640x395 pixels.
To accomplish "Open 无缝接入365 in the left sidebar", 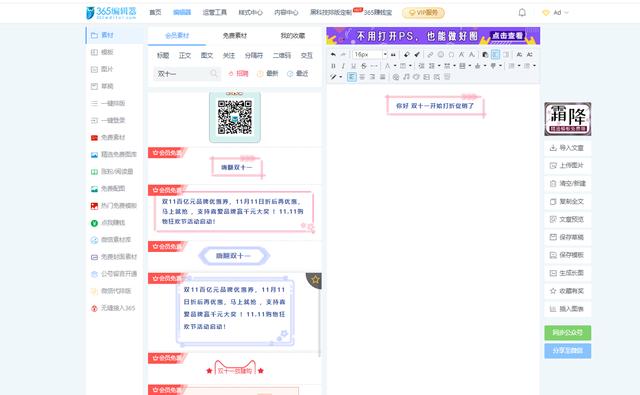I will pos(113,308).
